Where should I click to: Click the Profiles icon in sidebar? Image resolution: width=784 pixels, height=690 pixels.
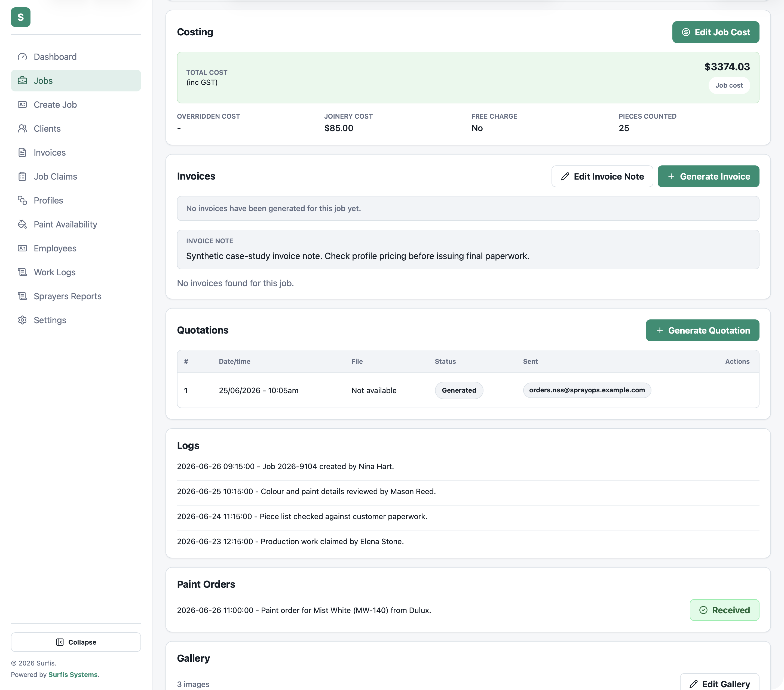(22, 201)
